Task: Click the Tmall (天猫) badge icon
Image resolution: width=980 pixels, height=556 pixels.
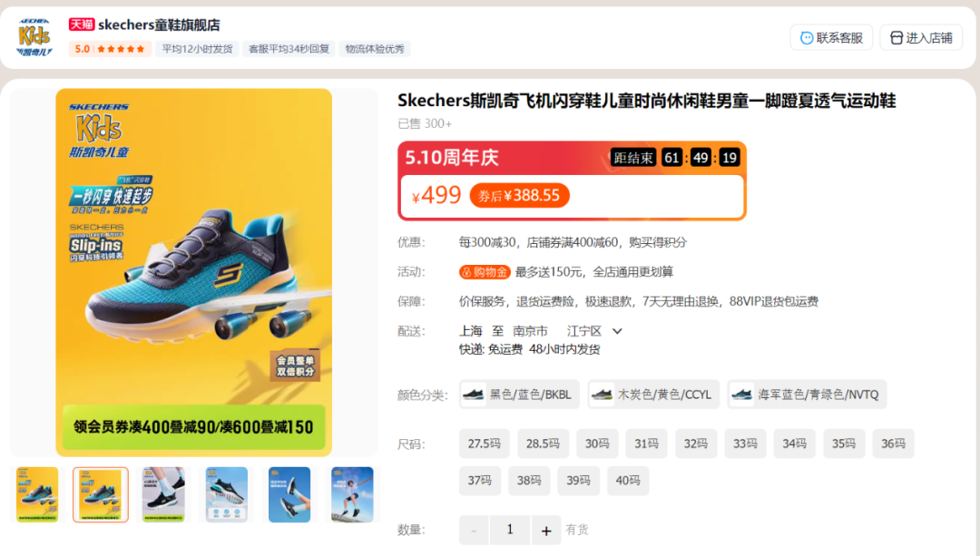Action: (x=82, y=24)
